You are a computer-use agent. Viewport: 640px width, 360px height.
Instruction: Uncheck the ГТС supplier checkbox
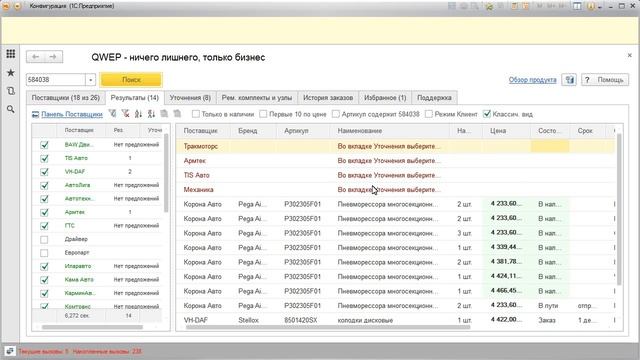[x=44, y=226]
